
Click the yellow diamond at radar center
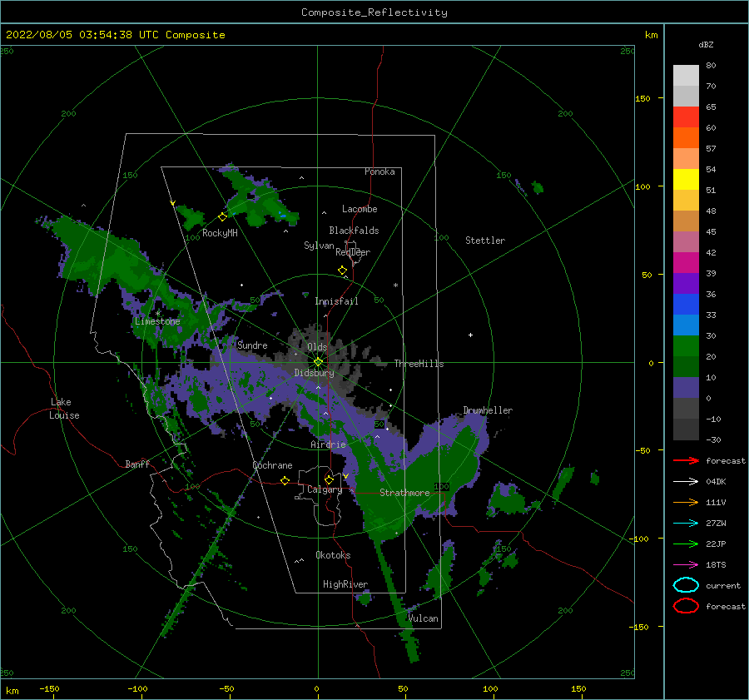click(x=318, y=362)
